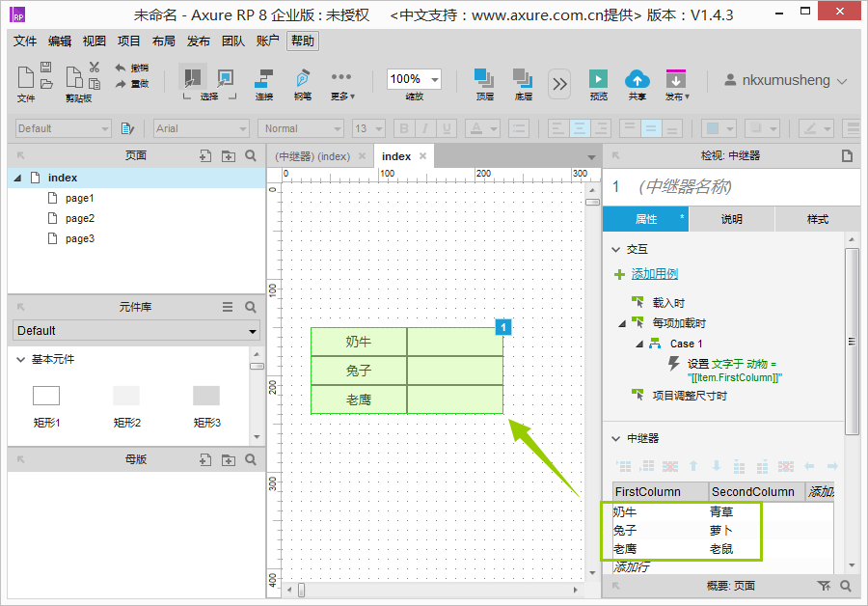Screen dimensions: 868x606
Task: Toggle bullet list formatting
Action: click(519, 128)
